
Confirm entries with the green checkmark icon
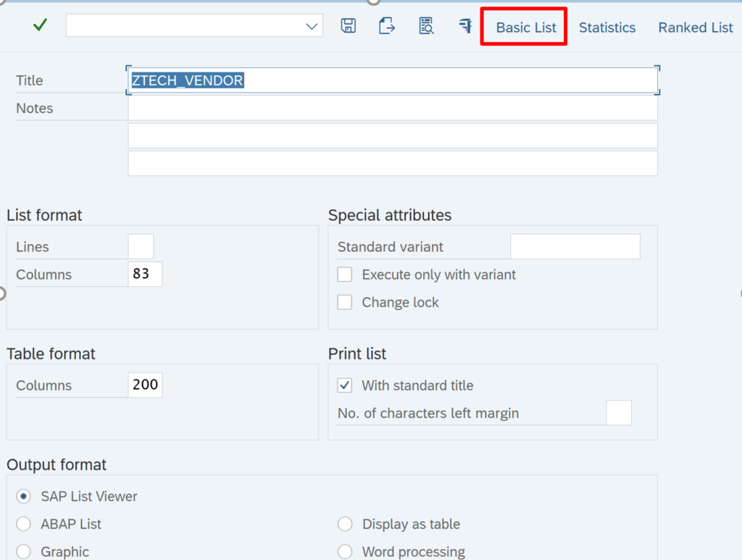(40, 24)
